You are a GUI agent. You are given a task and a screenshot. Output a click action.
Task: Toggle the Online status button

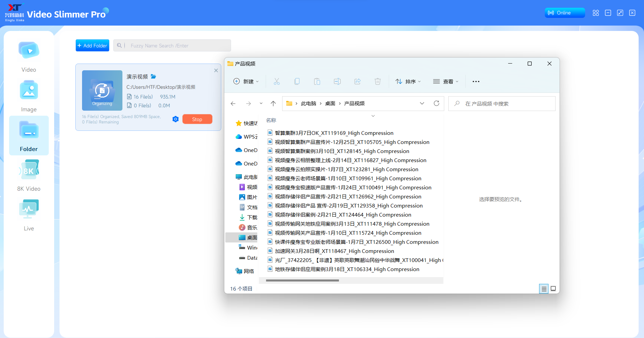click(x=564, y=13)
